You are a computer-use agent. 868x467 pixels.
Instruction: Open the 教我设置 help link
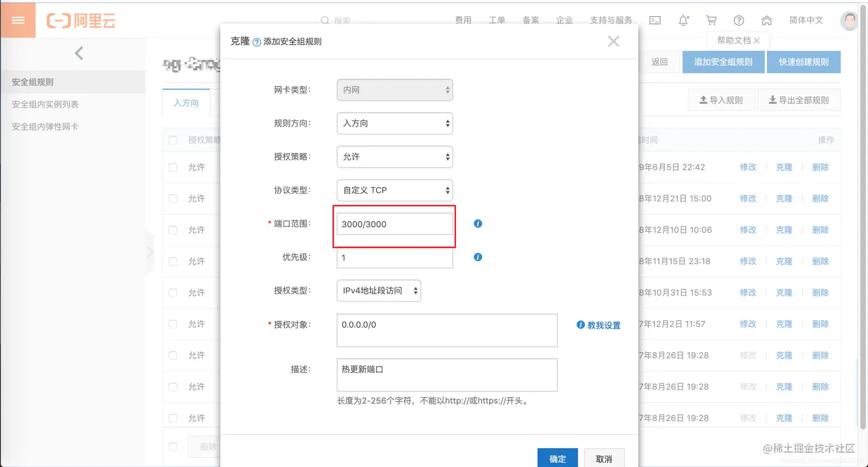coord(599,325)
